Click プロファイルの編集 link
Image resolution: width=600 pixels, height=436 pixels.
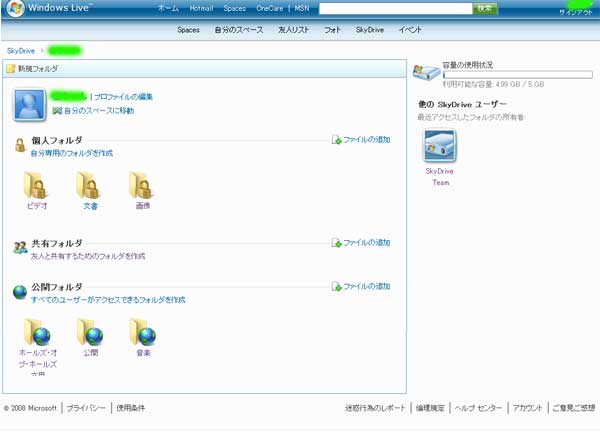pos(123,97)
